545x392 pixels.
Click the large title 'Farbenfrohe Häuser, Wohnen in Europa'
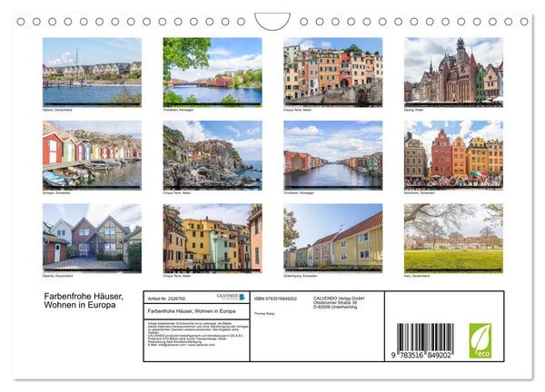84,300
